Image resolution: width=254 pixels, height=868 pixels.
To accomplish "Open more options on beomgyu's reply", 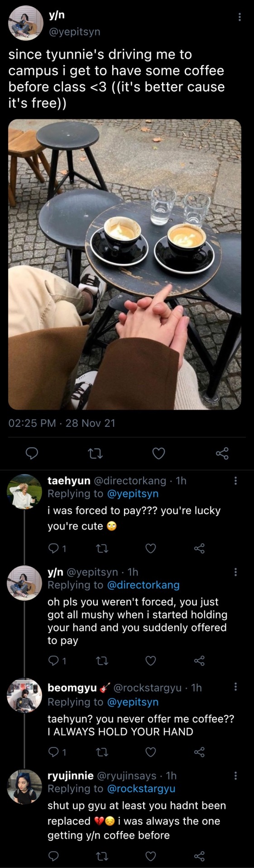I will pyautogui.click(x=235, y=687).
